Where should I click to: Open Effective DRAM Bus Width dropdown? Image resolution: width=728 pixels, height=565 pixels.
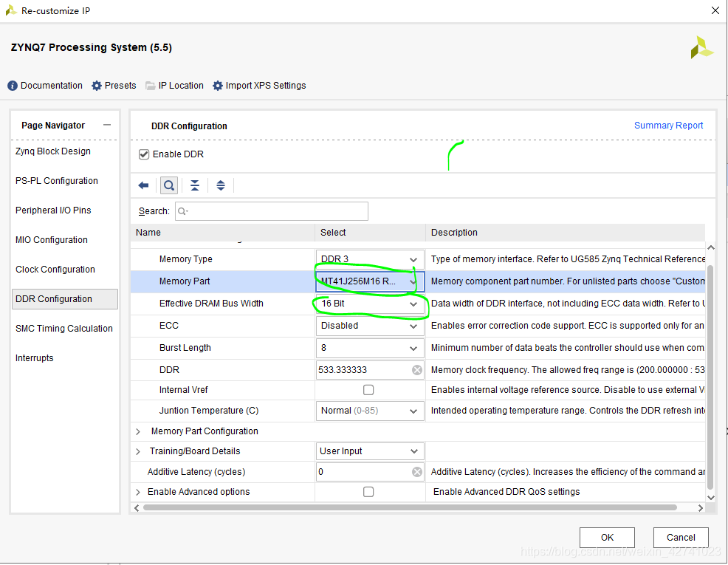(x=370, y=304)
